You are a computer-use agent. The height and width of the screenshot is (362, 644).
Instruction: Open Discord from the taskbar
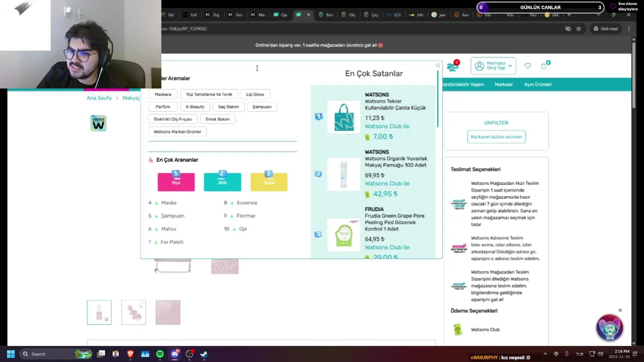click(x=175, y=354)
